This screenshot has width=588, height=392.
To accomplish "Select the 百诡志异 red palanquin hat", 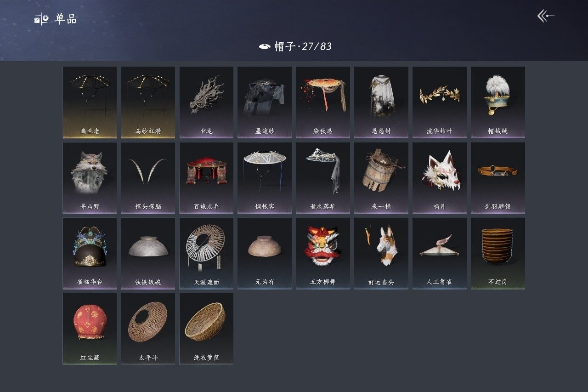I will tap(206, 178).
